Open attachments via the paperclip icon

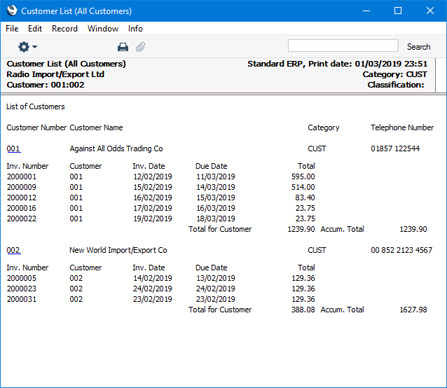pyautogui.click(x=140, y=47)
